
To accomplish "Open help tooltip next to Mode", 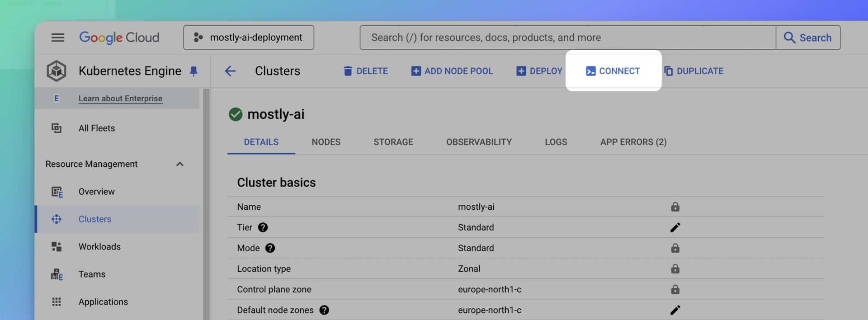I will (x=270, y=248).
